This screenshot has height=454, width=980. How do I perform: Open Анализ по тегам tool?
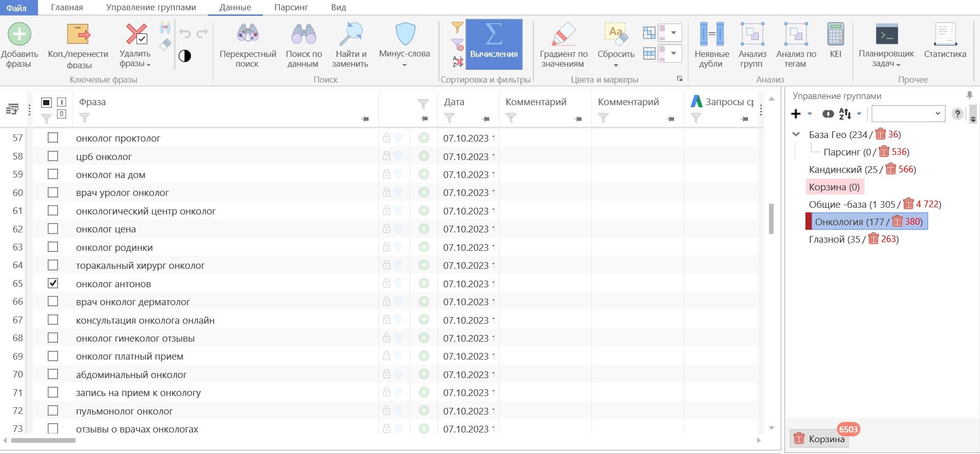(796, 46)
